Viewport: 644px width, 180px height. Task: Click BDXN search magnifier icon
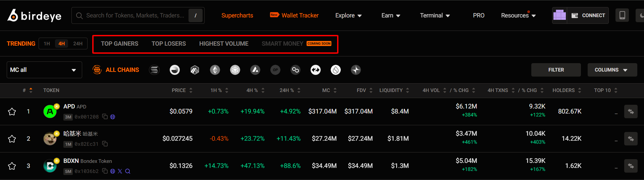(128, 171)
